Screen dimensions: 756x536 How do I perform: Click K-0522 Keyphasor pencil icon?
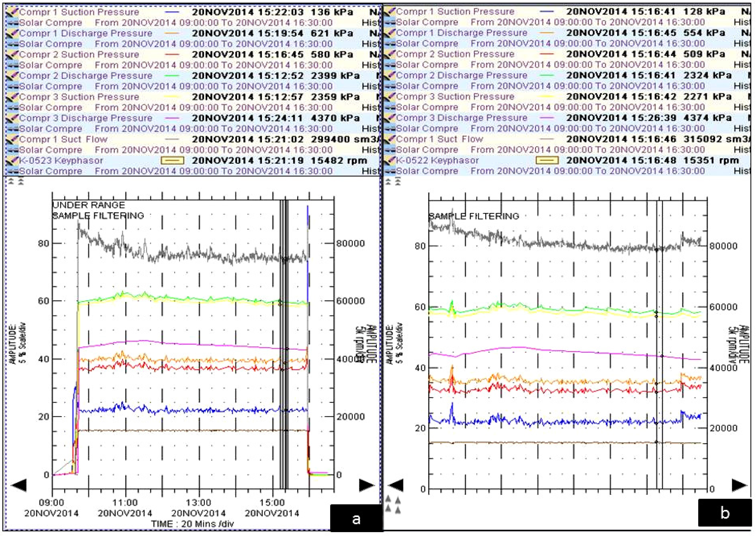pos(390,160)
